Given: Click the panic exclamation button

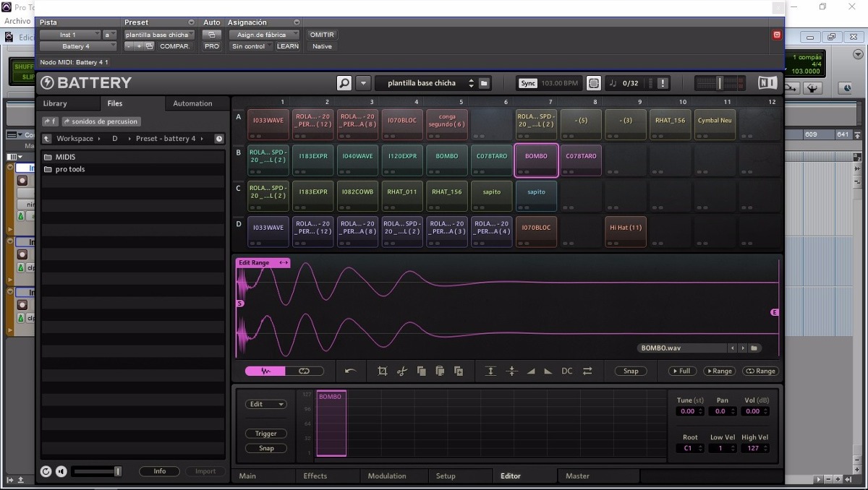Looking at the screenshot, I should (663, 83).
